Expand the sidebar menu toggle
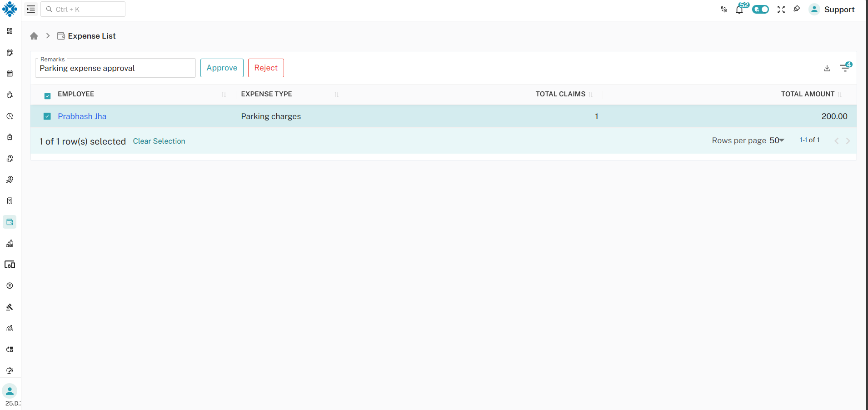The height and width of the screenshot is (410, 868). [31, 9]
